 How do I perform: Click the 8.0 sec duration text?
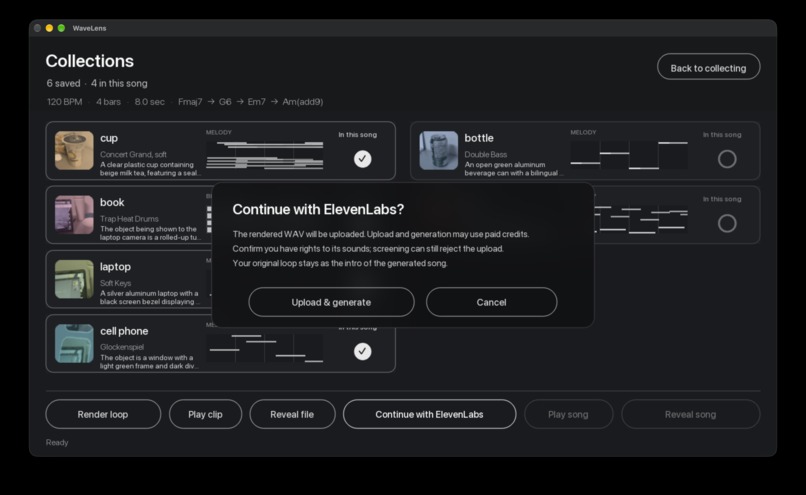(150, 102)
